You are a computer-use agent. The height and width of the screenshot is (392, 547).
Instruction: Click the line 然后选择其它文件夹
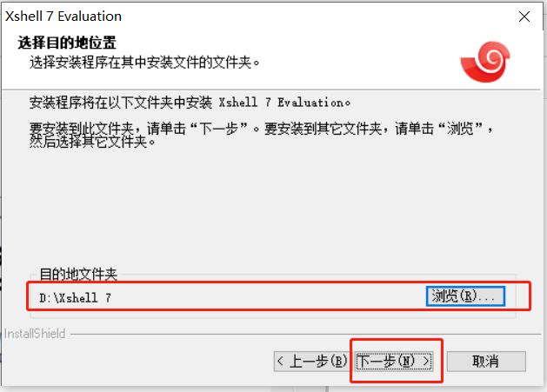tap(92, 142)
